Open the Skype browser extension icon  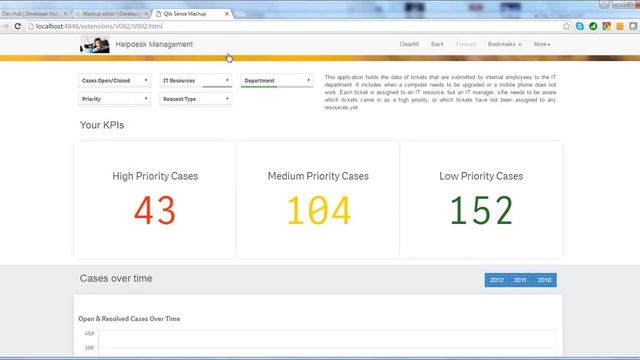pyautogui.click(x=580, y=26)
